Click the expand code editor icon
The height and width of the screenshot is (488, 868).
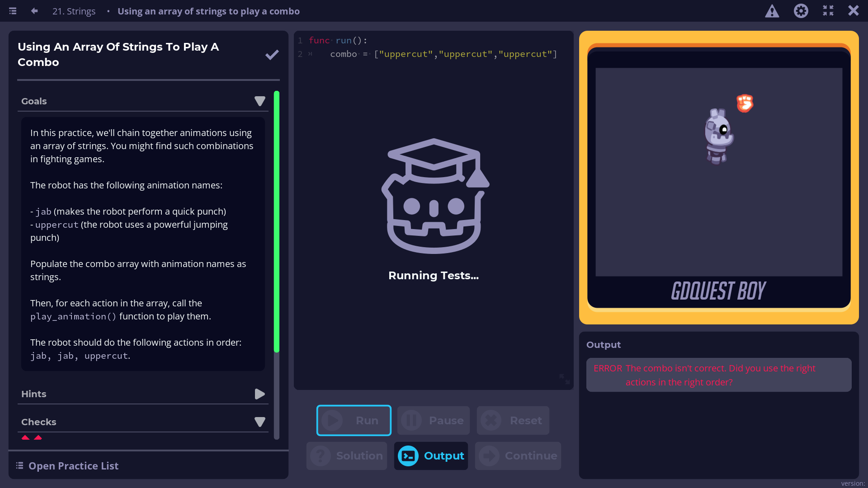point(564,379)
